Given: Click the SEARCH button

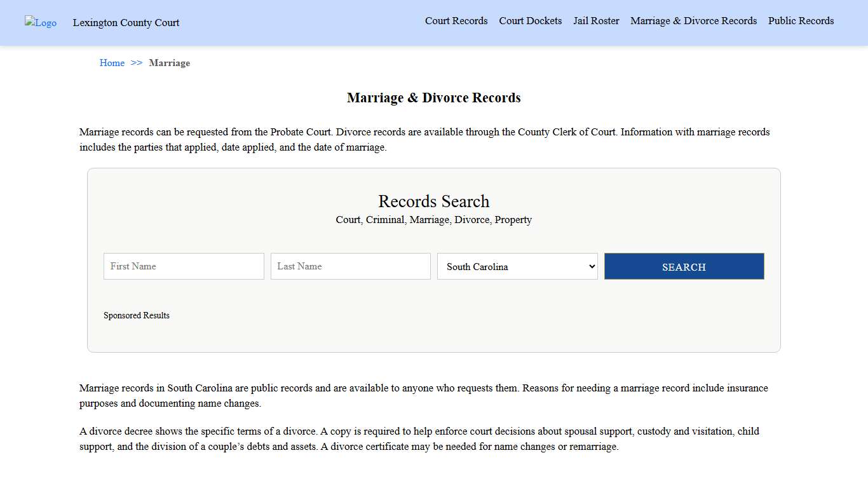Looking at the screenshot, I should pos(684,266).
